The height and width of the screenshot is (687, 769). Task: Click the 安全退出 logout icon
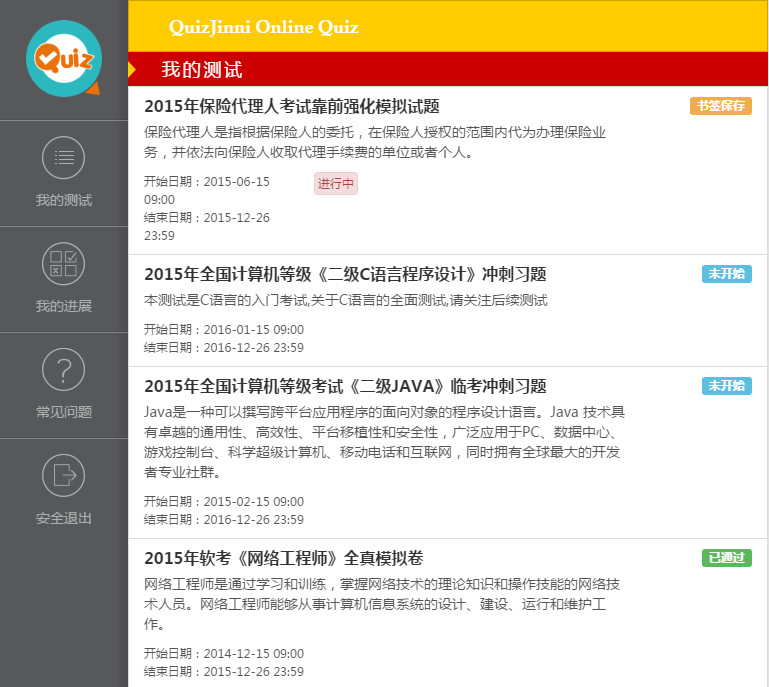64,475
